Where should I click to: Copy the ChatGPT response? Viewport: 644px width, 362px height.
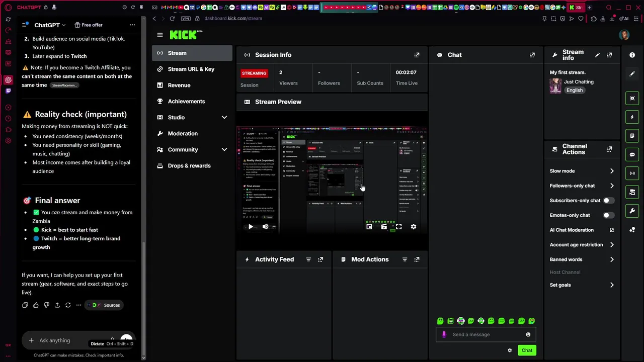pyautogui.click(x=25, y=305)
